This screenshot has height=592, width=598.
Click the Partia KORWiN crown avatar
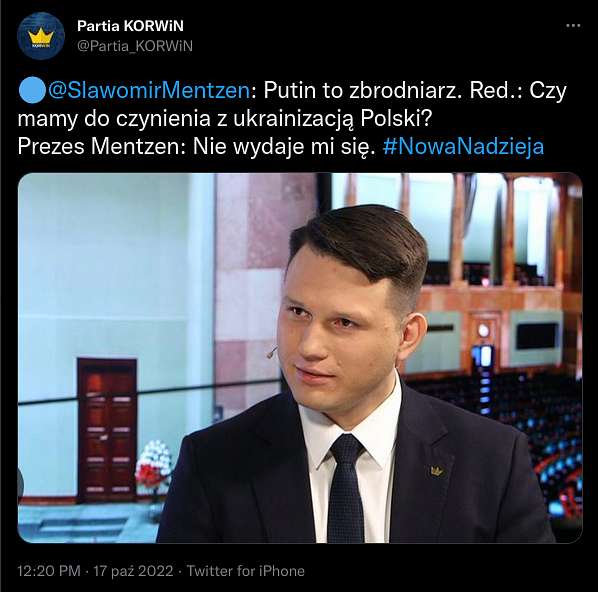pos(41,36)
